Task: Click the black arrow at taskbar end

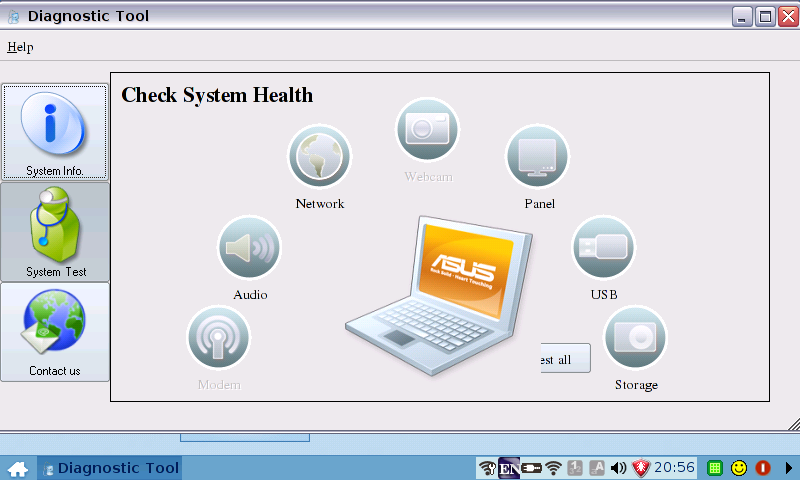Action: (788, 468)
